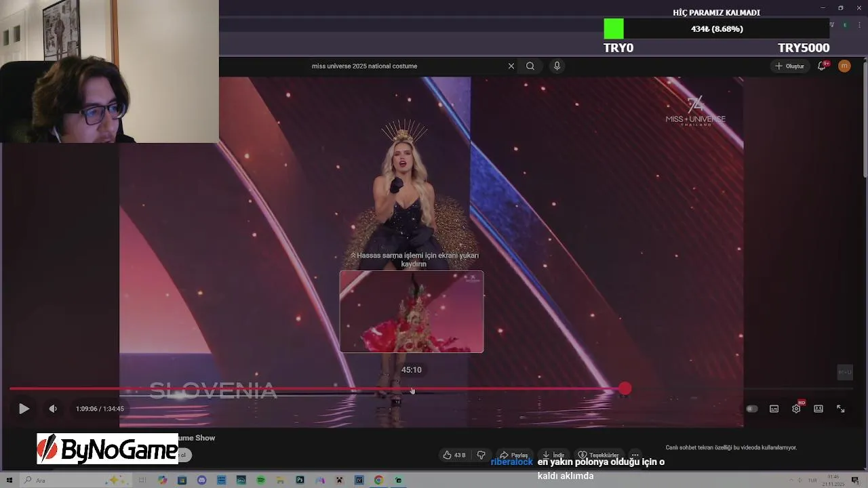
Task: Switch the TUR keyboard language indicator
Action: (x=812, y=480)
